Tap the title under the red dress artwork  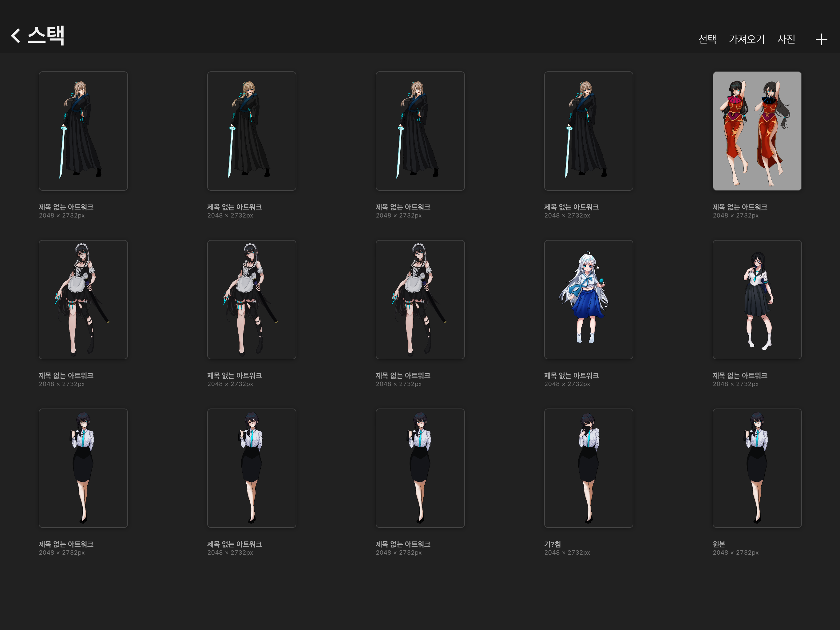click(740, 207)
